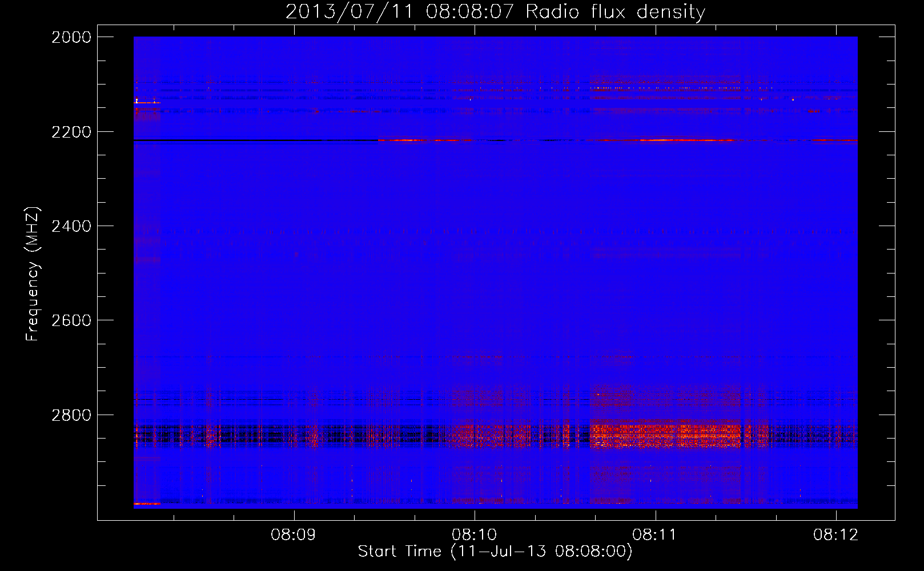The height and width of the screenshot is (571, 924).
Task: Click the 2200 frequency tick label
Action: coord(71,132)
